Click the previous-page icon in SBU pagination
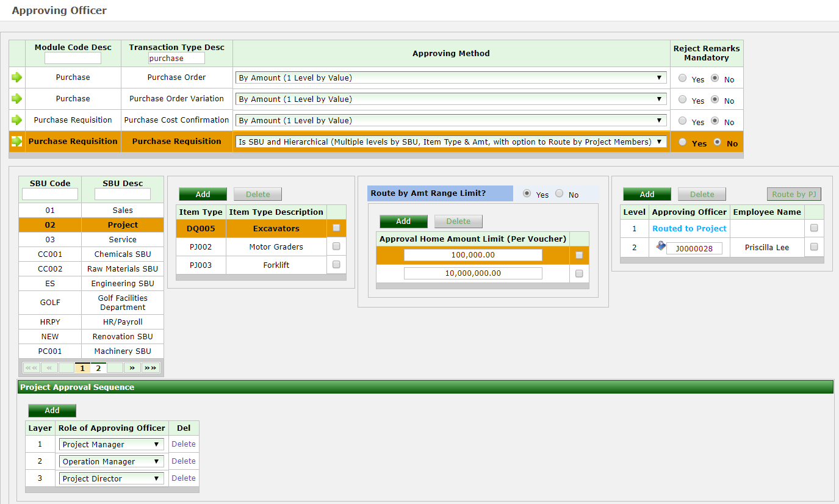Image resolution: width=839 pixels, height=504 pixels. 50,367
